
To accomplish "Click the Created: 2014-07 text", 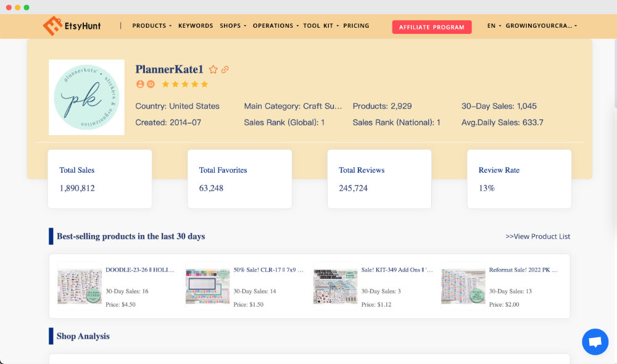I will pyautogui.click(x=168, y=122).
